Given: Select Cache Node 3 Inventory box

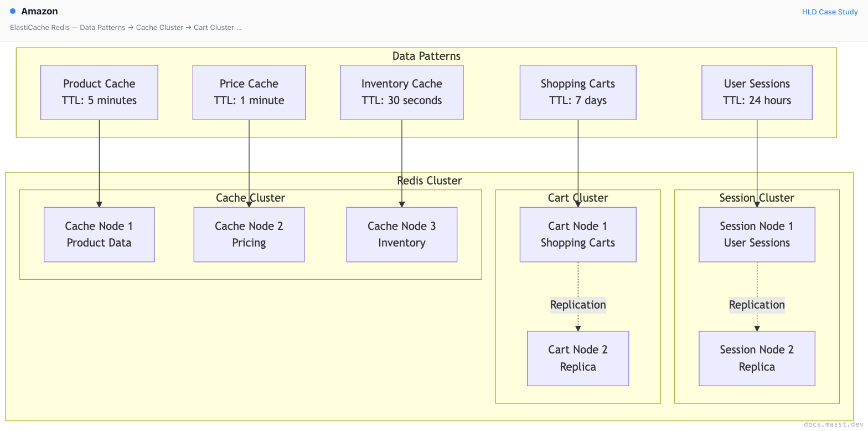Looking at the screenshot, I should coord(402,234).
